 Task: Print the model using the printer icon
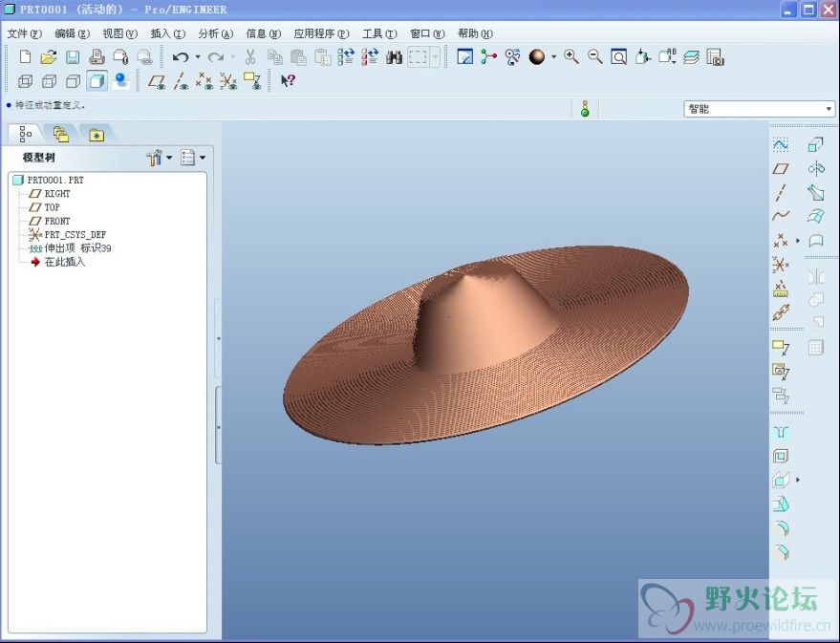pyautogui.click(x=97, y=56)
